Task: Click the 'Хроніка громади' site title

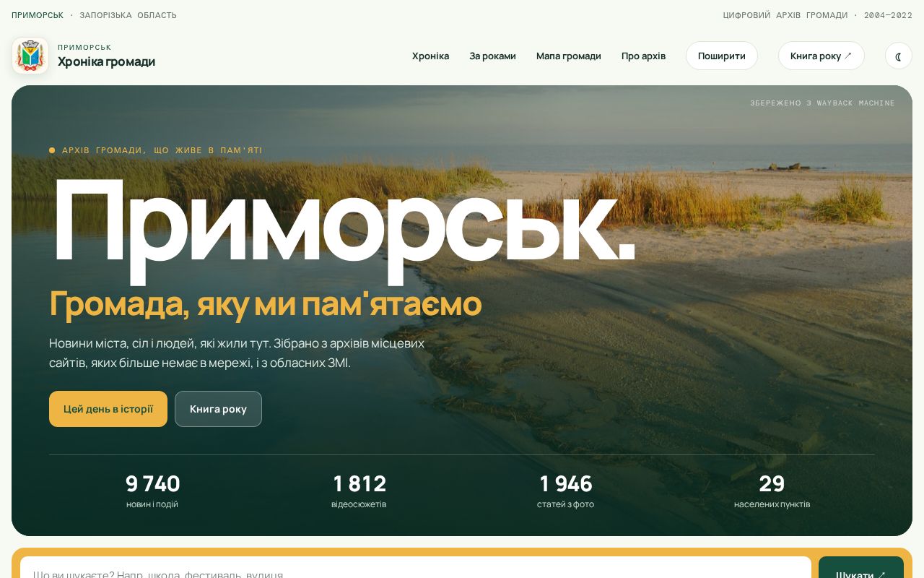Action: click(x=107, y=61)
